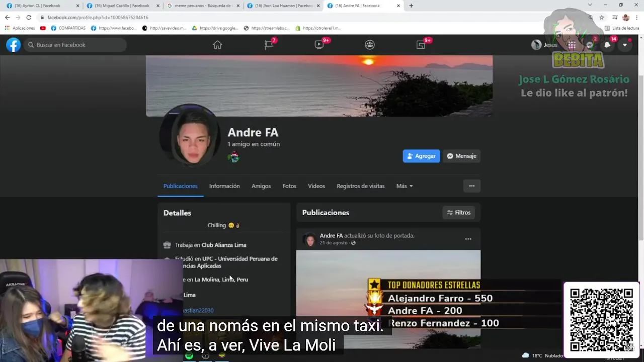The height and width of the screenshot is (362, 644).
Task: Open the Facebook Home icon
Action: 217,45
